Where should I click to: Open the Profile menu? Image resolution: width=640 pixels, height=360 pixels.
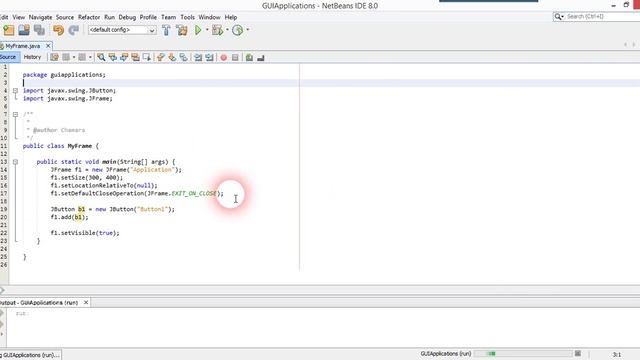[148, 17]
